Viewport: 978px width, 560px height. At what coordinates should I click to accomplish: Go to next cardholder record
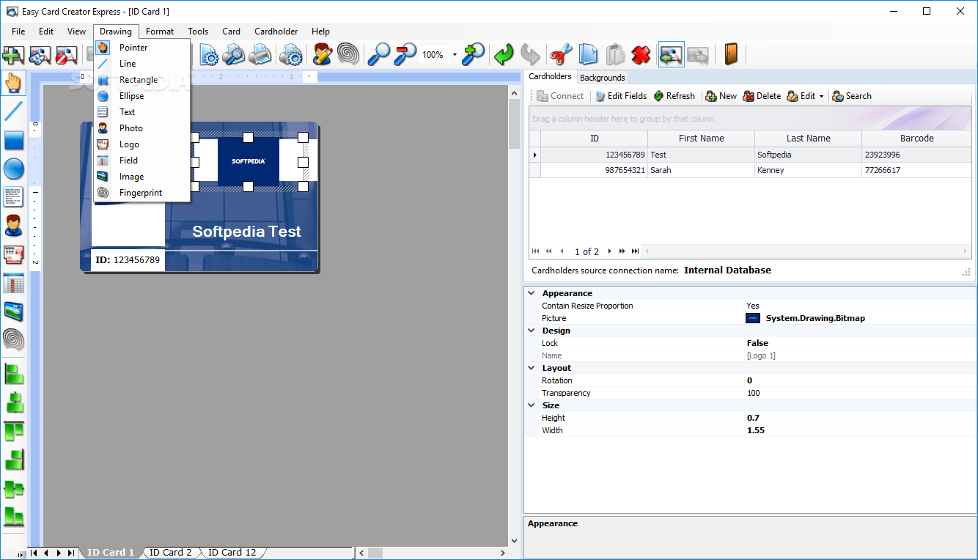click(x=610, y=251)
